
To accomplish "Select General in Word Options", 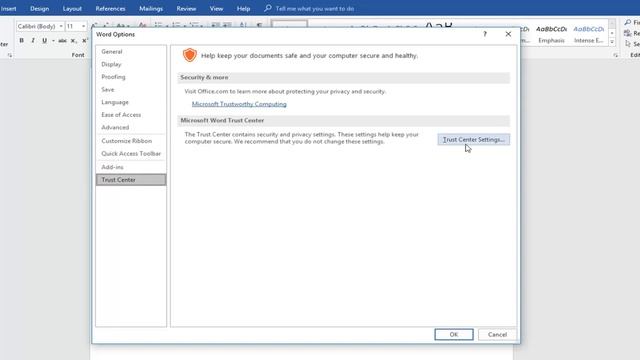I will (x=131, y=51).
